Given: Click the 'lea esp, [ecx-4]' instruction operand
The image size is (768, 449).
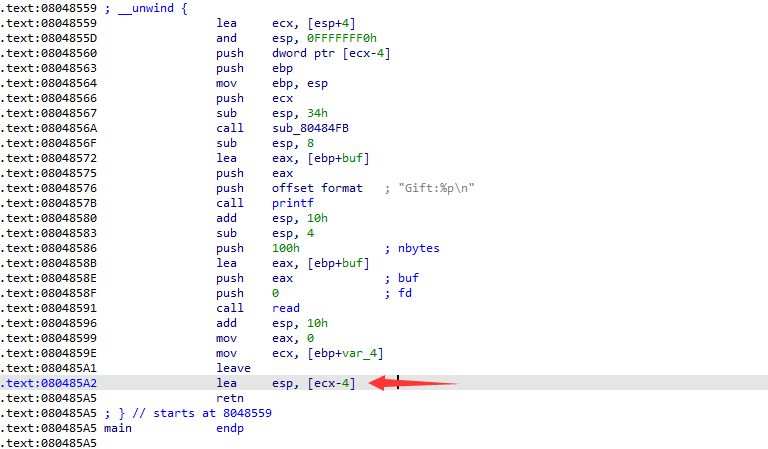Looking at the screenshot, I should point(313,383).
